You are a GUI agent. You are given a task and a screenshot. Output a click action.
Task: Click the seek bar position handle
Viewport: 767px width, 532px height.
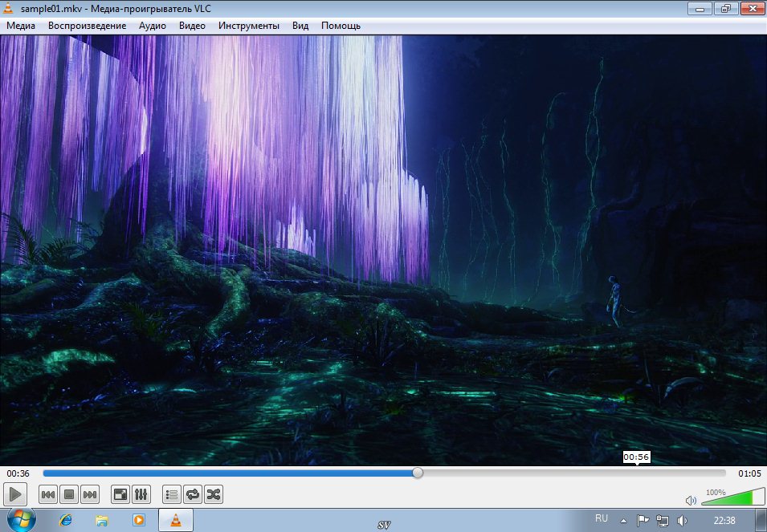click(x=418, y=473)
